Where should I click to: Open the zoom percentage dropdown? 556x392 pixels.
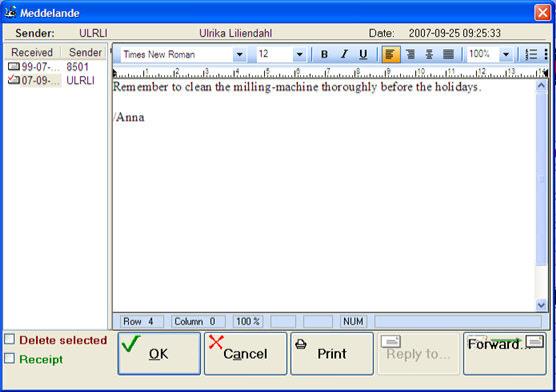tap(506, 55)
